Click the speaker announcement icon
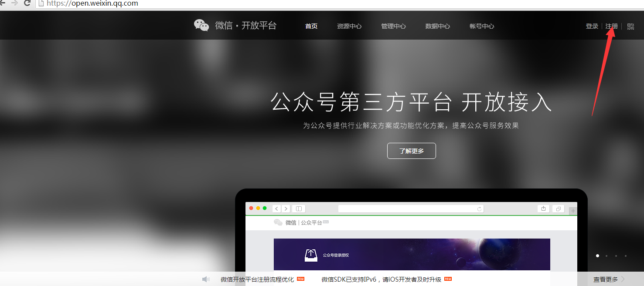Image resolution: width=644 pixels, height=286 pixels. pyautogui.click(x=206, y=279)
